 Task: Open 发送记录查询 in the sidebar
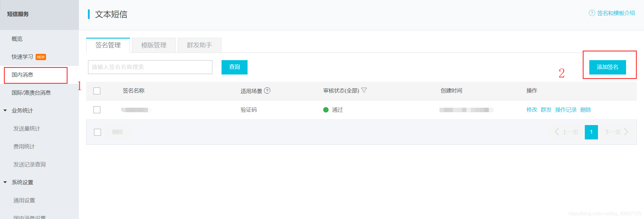pyautogui.click(x=29, y=165)
